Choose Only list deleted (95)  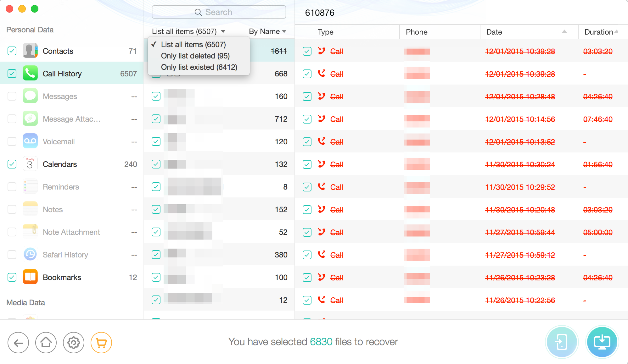195,56
